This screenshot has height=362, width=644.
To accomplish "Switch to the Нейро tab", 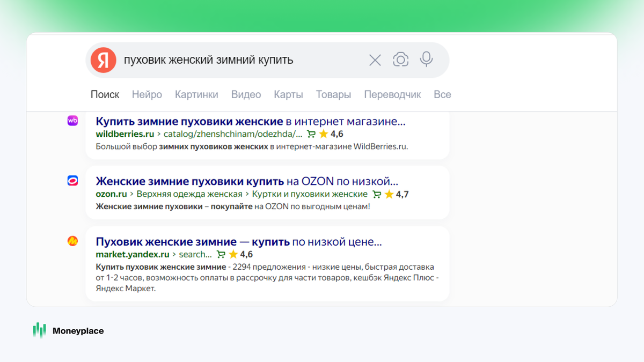I will pos(147,94).
